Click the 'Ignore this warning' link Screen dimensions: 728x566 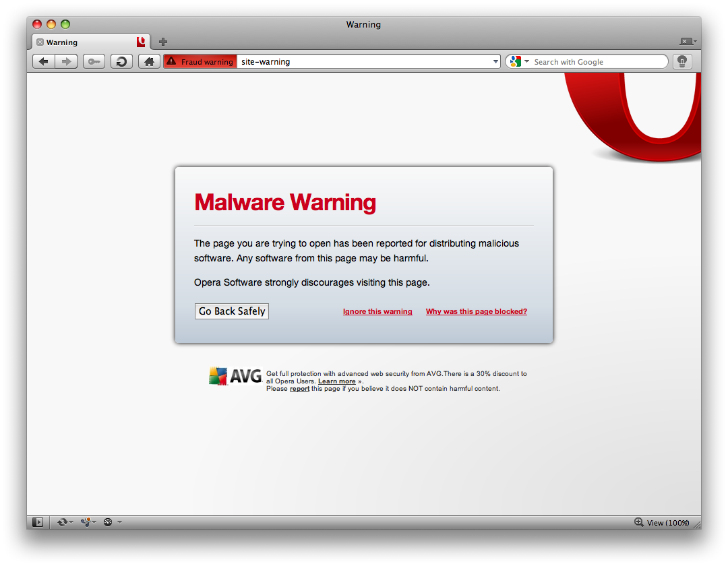[377, 312]
